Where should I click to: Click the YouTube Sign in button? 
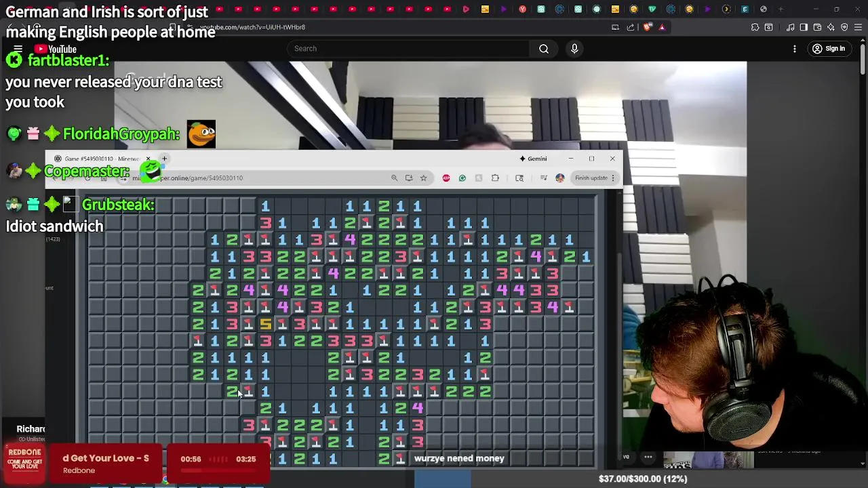[x=829, y=49]
